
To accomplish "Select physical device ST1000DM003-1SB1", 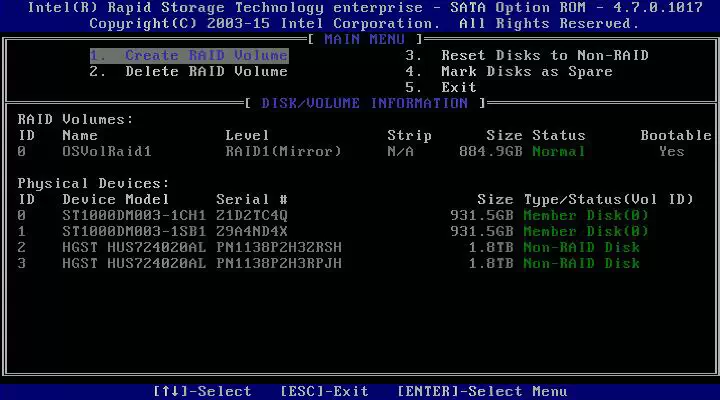I will [x=134, y=231].
